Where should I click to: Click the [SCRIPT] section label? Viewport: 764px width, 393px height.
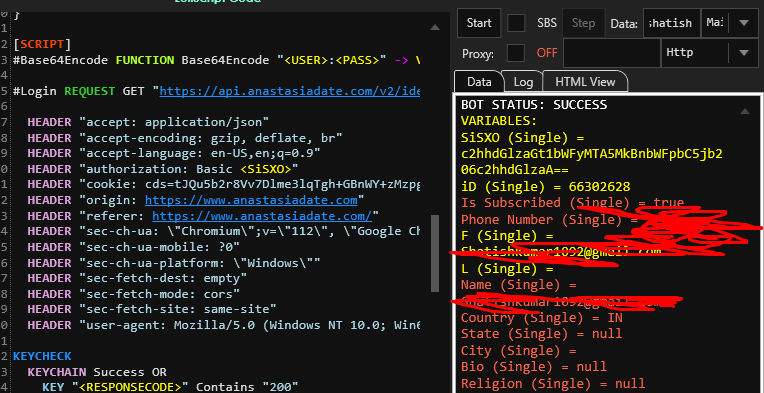pyautogui.click(x=42, y=44)
